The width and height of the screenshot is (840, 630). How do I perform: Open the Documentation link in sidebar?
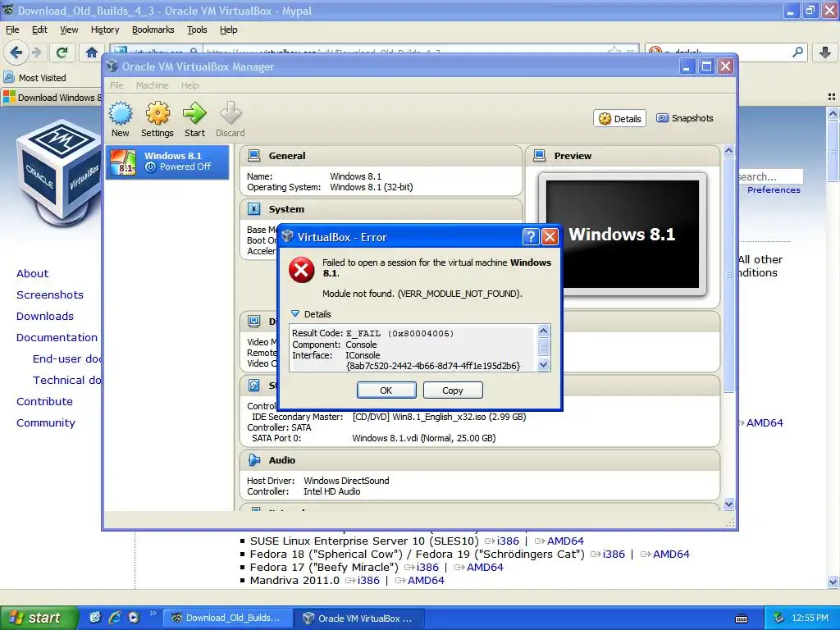coord(57,338)
